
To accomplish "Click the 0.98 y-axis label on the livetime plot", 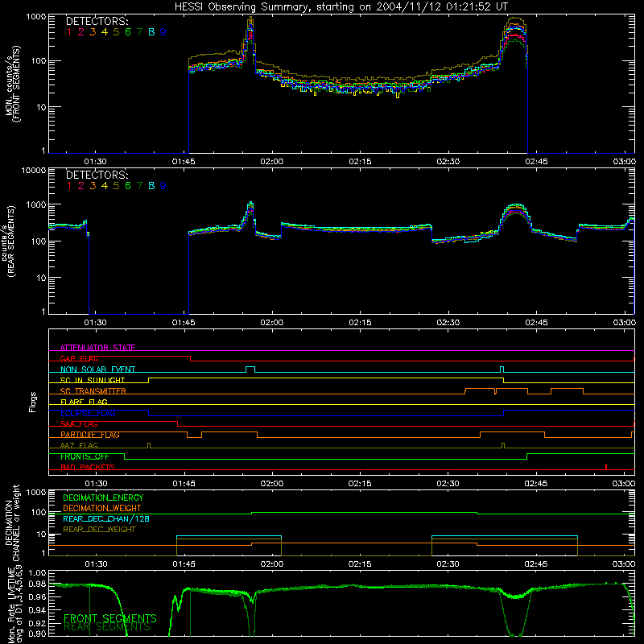I will click(x=38, y=584).
